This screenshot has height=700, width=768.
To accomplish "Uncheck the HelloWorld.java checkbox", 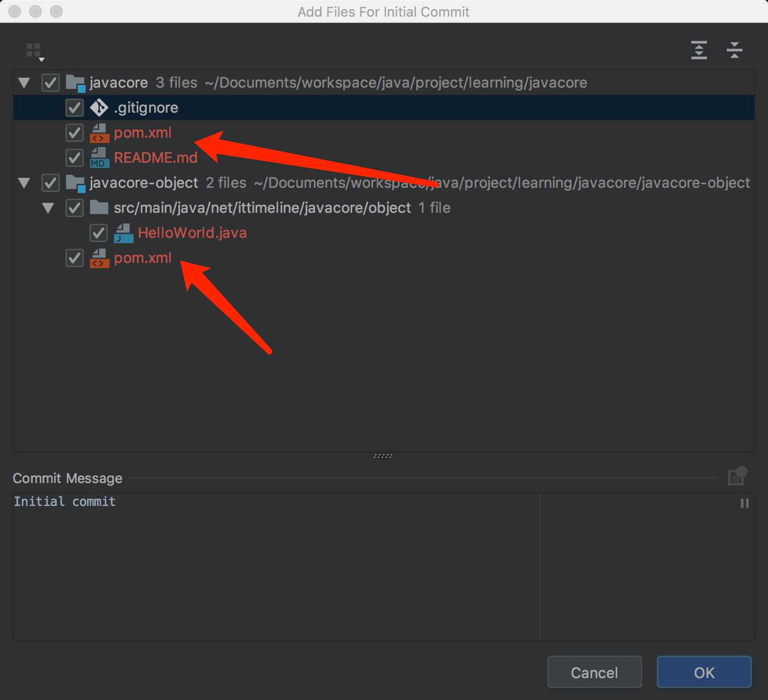I will [99, 233].
